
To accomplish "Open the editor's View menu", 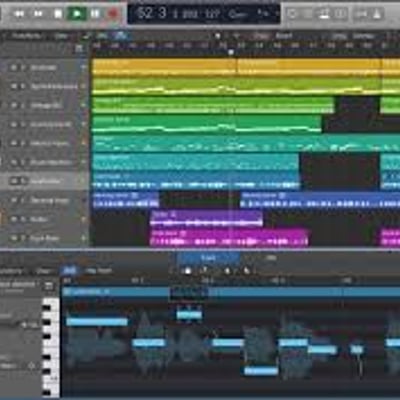I will pos(43,271).
